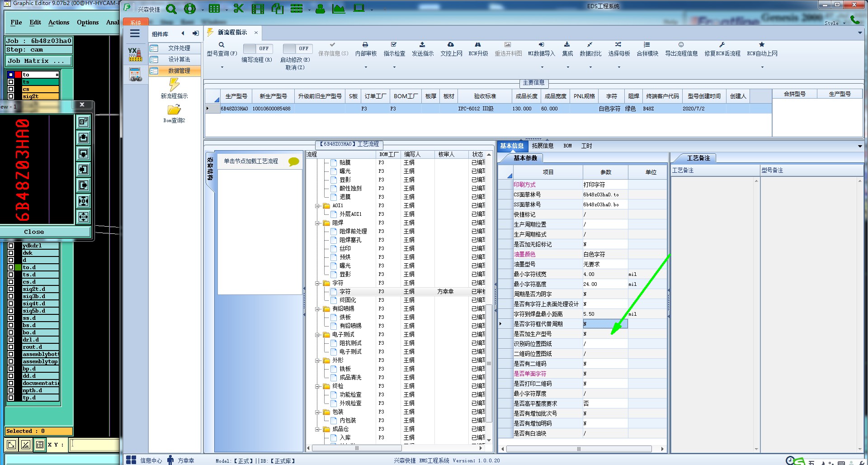Select the 字符 process step row
This screenshot has width=868, height=465.
click(396, 292)
